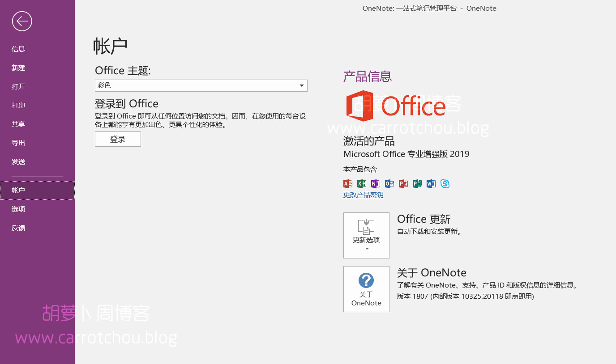Click the Skype icon in included products
Viewport: 616px width, 364px height.
pyautogui.click(x=445, y=184)
